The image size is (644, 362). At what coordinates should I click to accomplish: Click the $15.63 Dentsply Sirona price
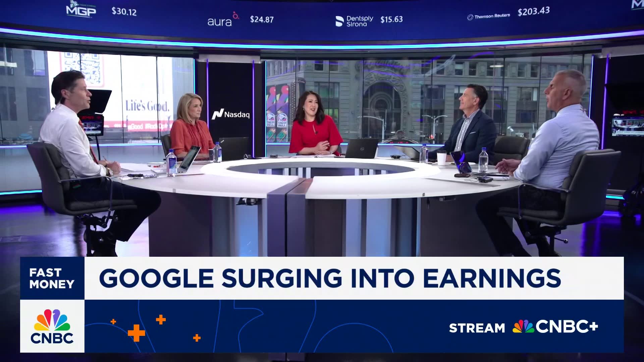pos(391,19)
